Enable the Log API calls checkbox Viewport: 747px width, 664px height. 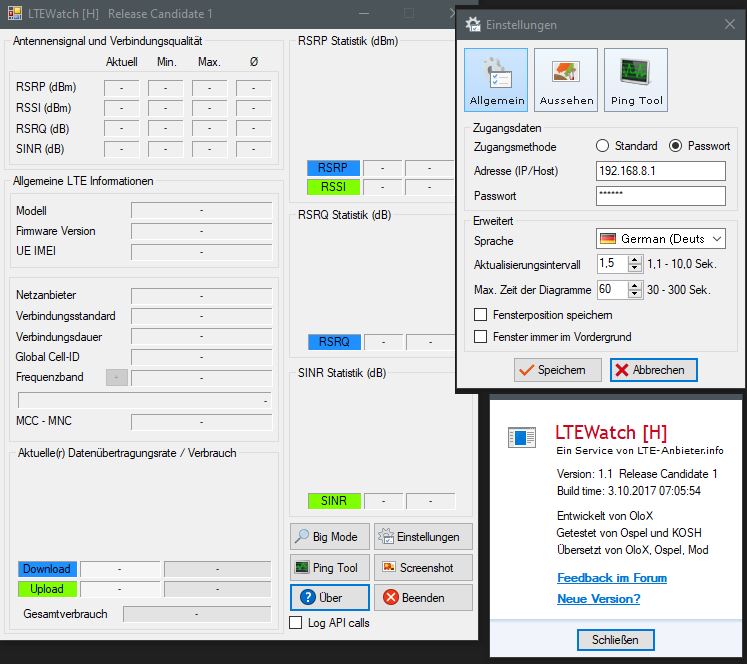point(295,623)
